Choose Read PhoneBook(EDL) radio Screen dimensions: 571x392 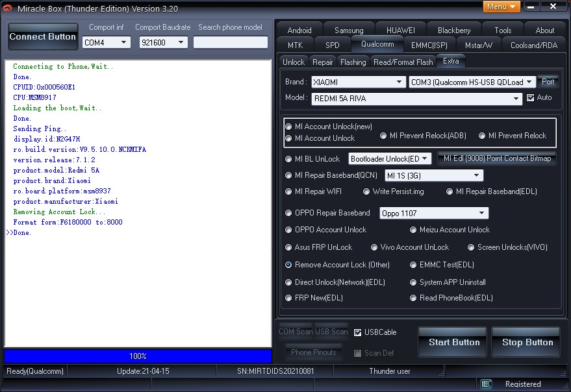click(413, 298)
